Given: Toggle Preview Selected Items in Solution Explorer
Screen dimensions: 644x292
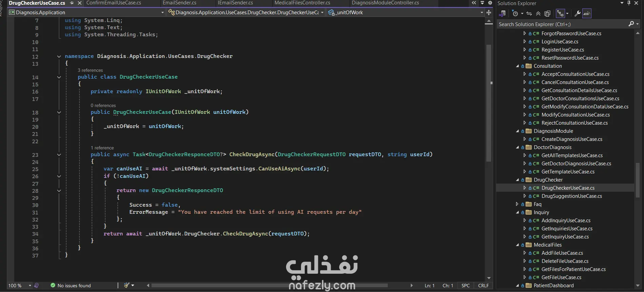Looking at the screenshot, I should (587, 14).
